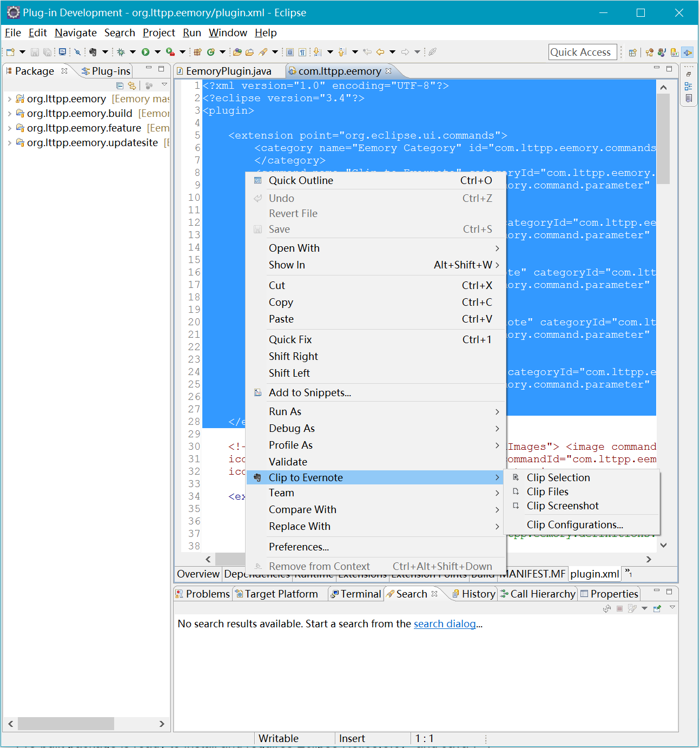Choose Preferences... in the context menu
700x748 pixels.
pos(376,547)
